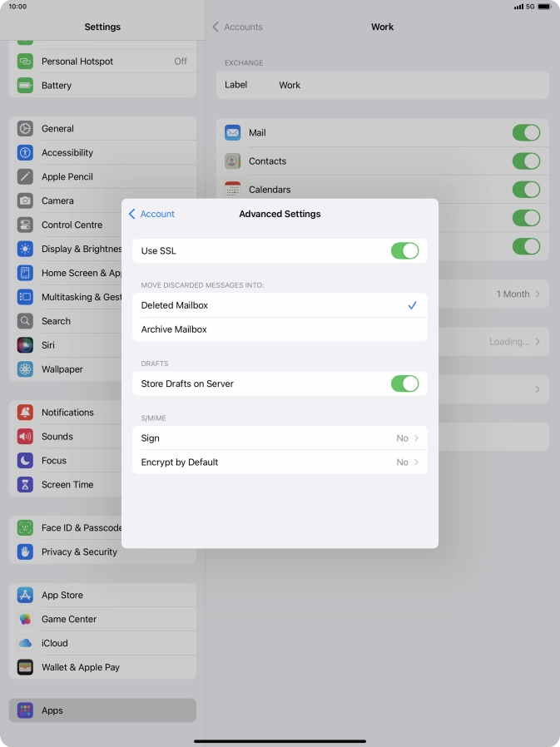Select the Apple Pencil icon
Image resolution: width=560 pixels, height=747 pixels.
point(26,177)
